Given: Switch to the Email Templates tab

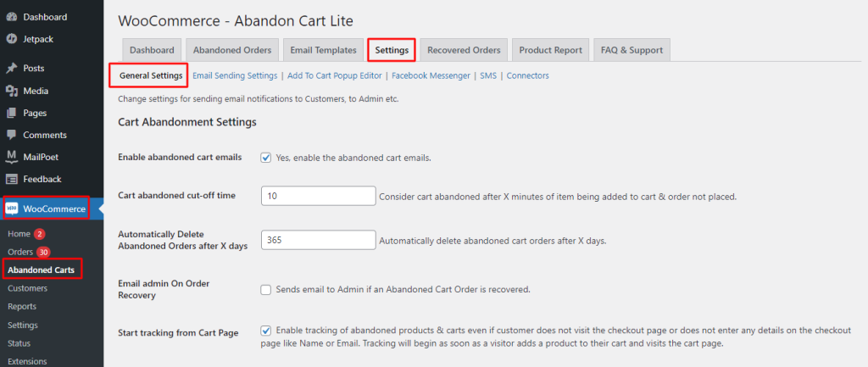Looking at the screenshot, I should pyautogui.click(x=323, y=50).
